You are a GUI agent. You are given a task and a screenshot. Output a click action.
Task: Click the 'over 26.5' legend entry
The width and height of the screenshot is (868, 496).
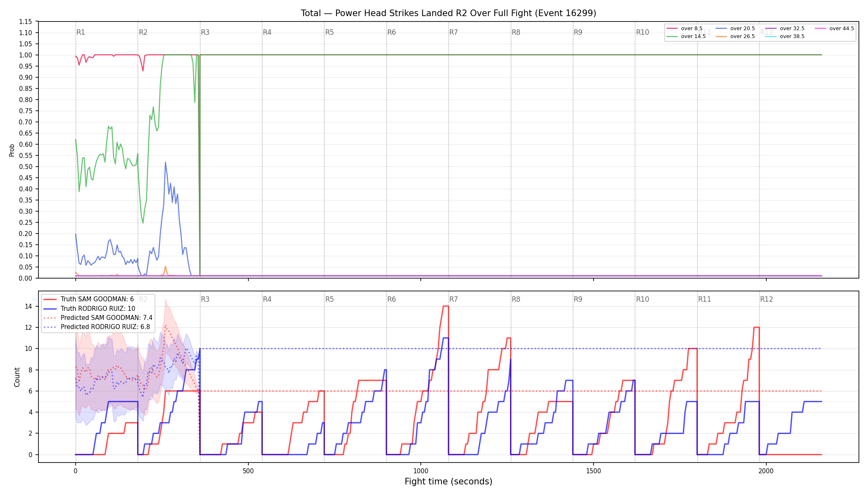coord(735,36)
